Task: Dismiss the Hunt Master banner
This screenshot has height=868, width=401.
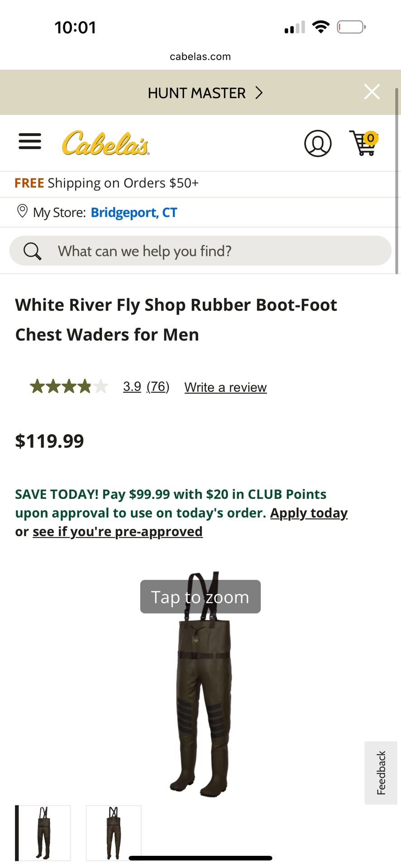Action: click(x=372, y=92)
